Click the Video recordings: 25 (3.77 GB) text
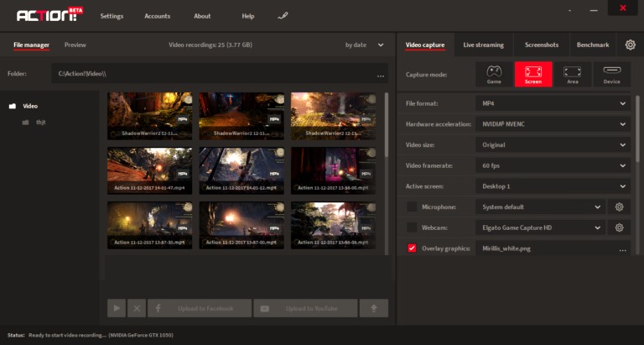The image size is (644, 345). tap(210, 44)
